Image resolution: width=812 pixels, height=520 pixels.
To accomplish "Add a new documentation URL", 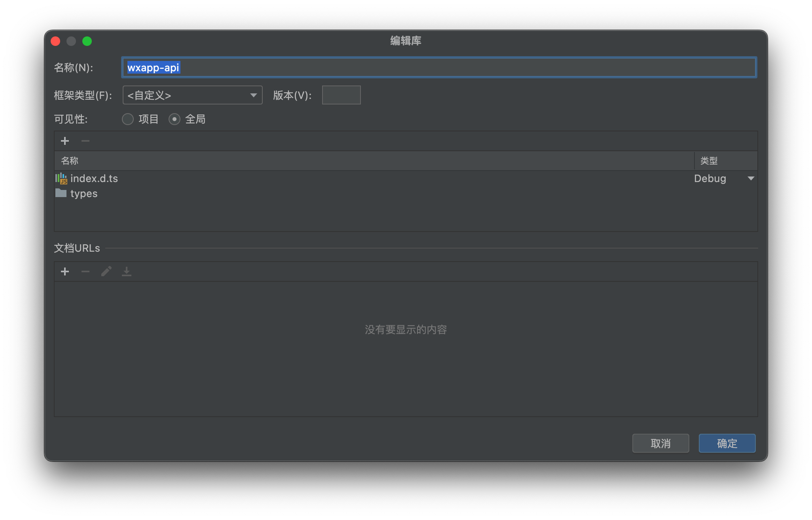I will 65,271.
